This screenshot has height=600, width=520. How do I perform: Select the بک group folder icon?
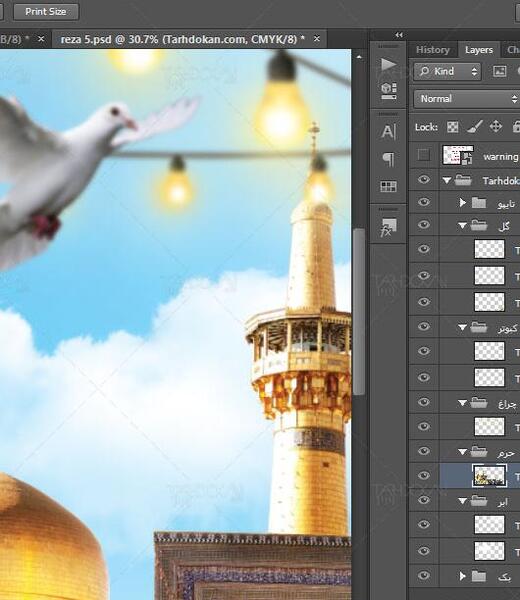tap(479, 576)
